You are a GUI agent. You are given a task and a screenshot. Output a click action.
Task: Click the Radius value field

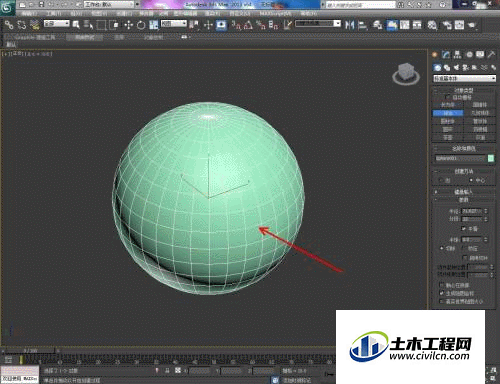pyautogui.click(x=472, y=211)
